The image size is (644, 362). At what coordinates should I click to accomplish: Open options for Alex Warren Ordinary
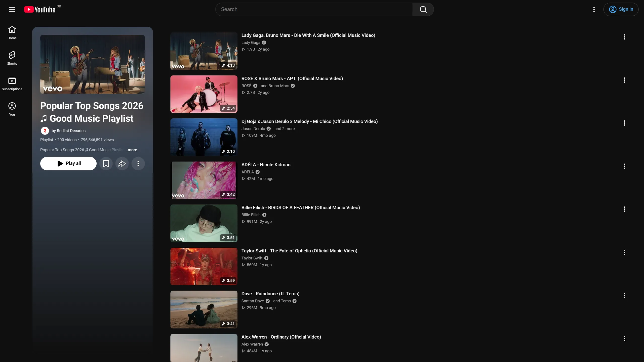click(624, 339)
